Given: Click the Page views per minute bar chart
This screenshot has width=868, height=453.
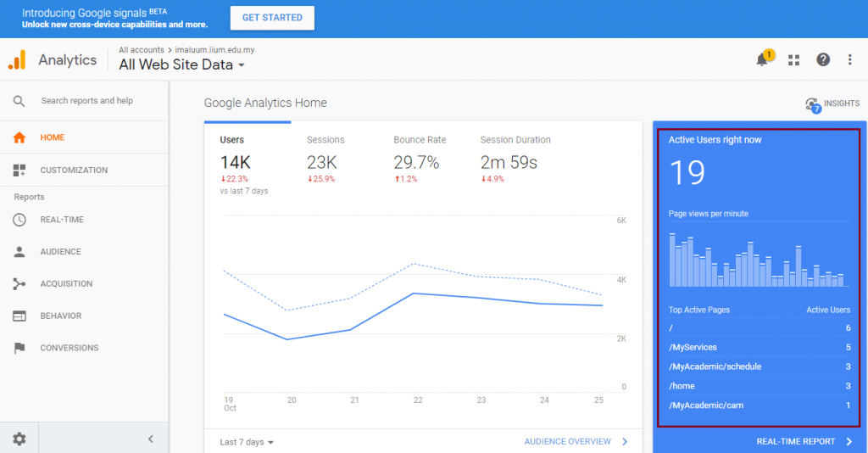Looking at the screenshot, I should click(759, 260).
